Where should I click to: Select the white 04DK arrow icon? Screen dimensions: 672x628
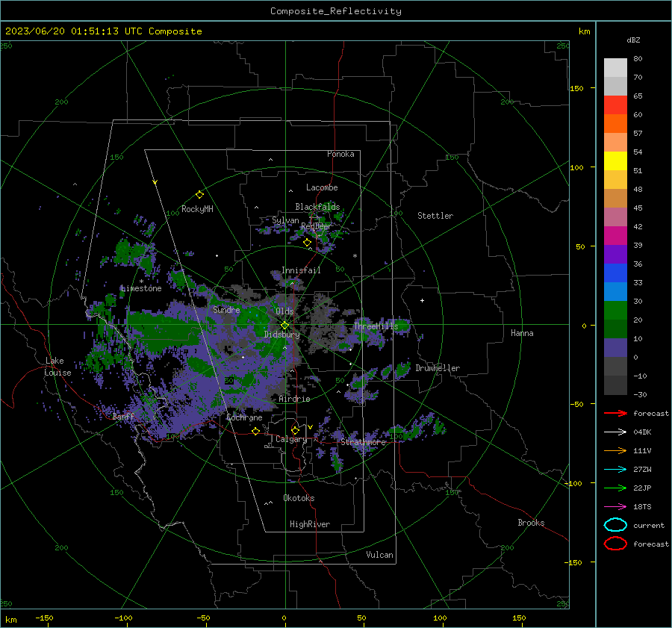tap(615, 432)
